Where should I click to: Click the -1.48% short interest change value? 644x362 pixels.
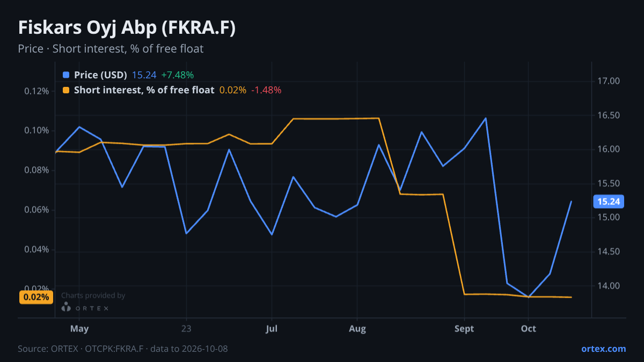(x=266, y=90)
